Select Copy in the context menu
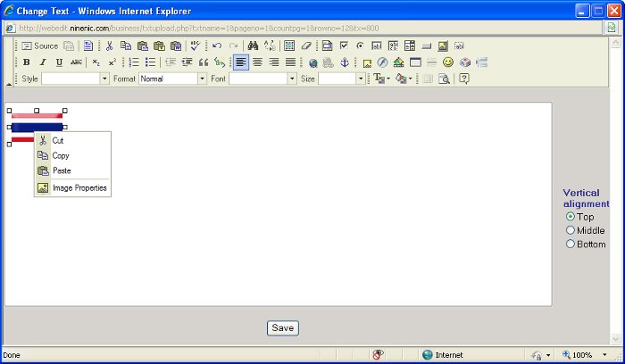This screenshot has width=625, height=364. 60,155
